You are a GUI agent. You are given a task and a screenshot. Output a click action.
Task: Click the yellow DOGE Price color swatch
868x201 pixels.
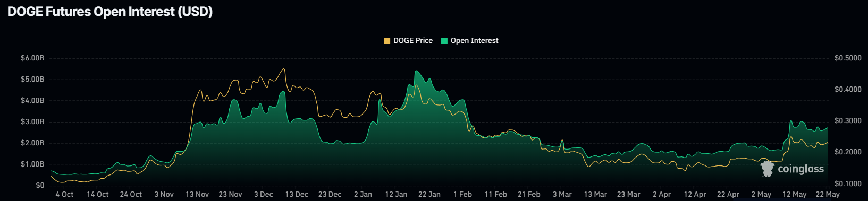pos(387,41)
